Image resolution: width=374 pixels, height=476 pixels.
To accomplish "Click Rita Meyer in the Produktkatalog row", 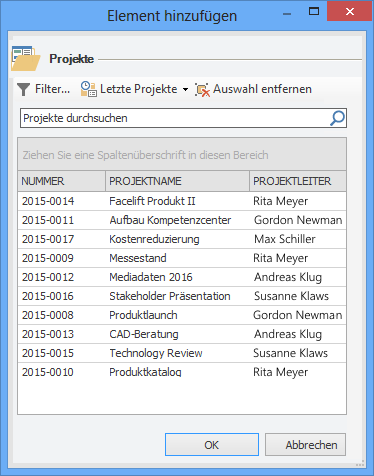I will coord(281,372).
